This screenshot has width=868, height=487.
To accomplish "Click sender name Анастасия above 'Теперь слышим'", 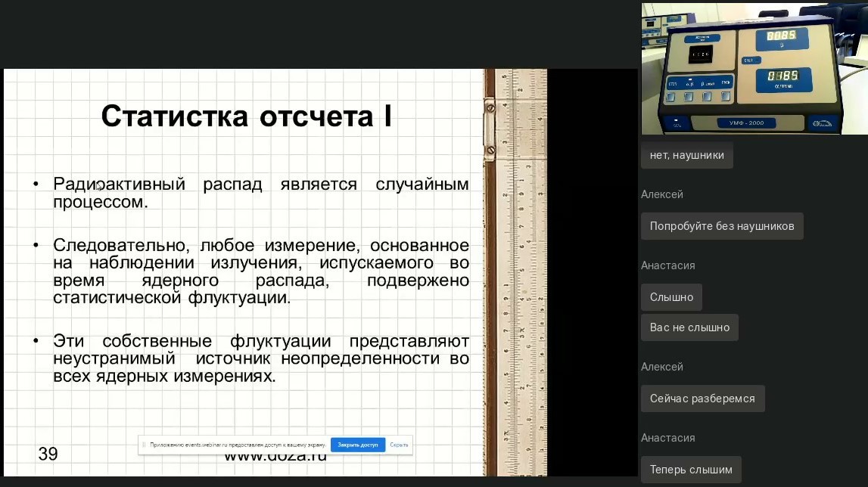I will pyautogui.click(x=667, y=438).
